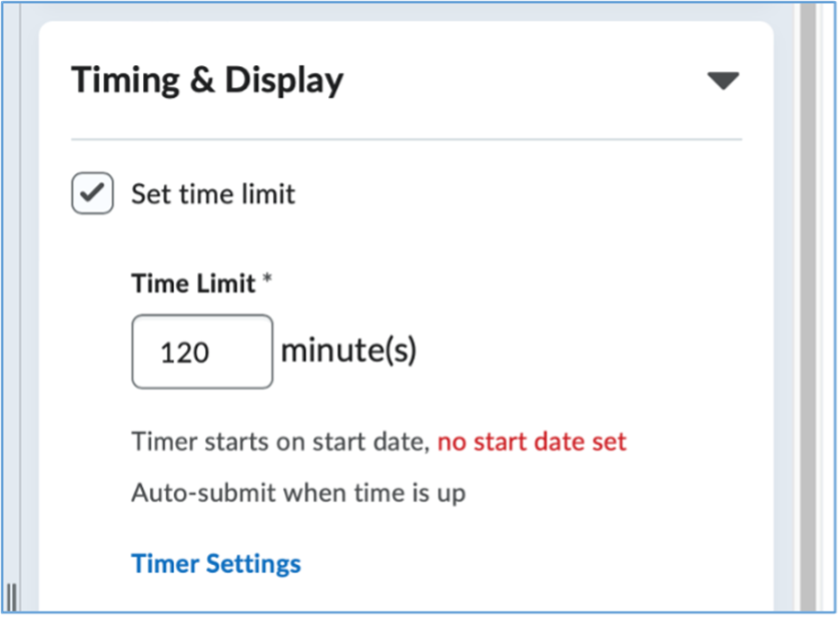Screen dimensions: 840x619
Task: Click the bold 'Time Limit' field label
Action: pos(193,283)
